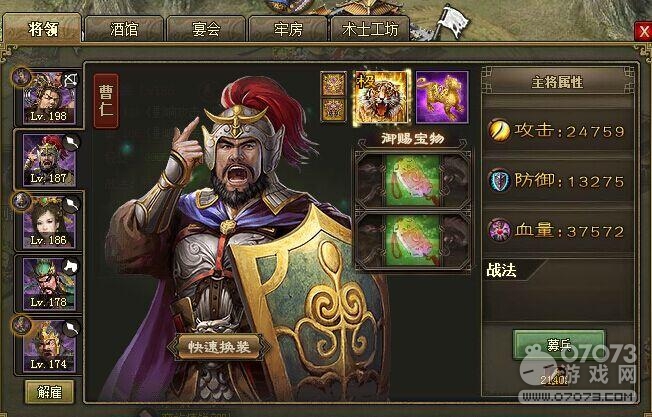Image resolution: width=652 pixels, height=417 pixels.
Task: Open the 宴会 tab
Action: click(x=206, y=29)
